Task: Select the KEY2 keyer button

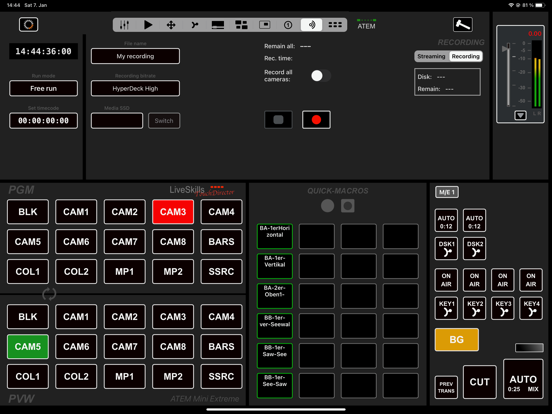Action: click(475, 308)
